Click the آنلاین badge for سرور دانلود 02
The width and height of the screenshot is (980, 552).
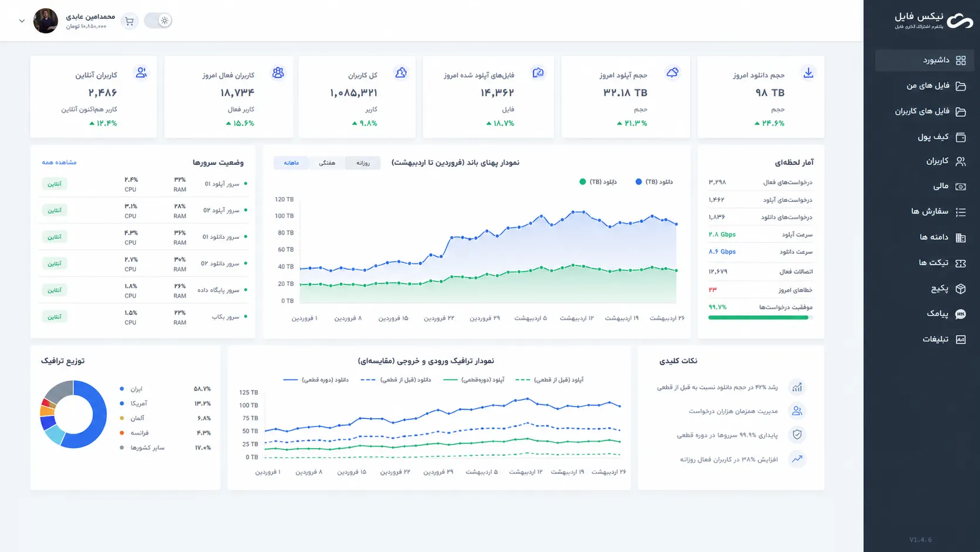click(x=55, y=264)
